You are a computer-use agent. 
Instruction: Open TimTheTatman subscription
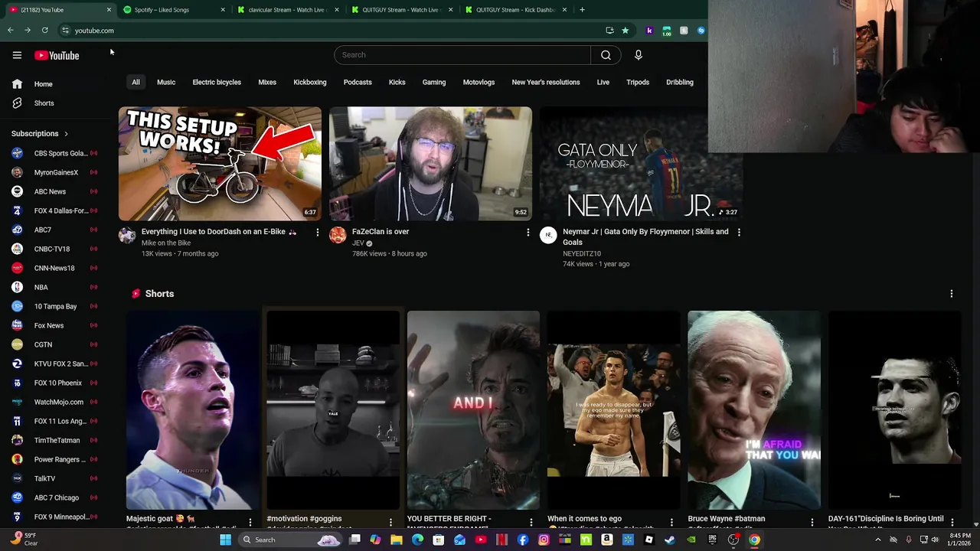click(54, 440)
